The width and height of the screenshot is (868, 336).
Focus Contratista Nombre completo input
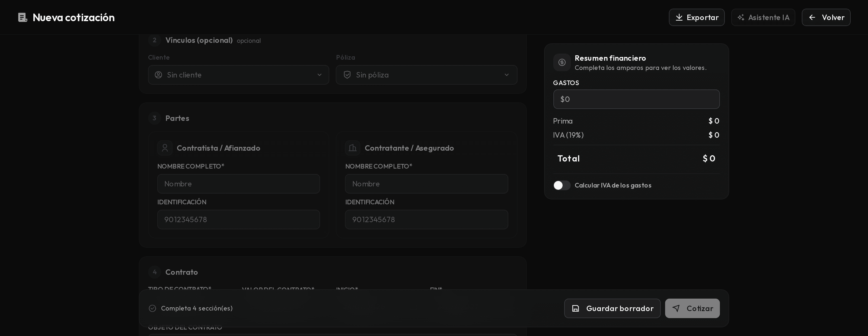pyautogui.click(x=239, y=184)
